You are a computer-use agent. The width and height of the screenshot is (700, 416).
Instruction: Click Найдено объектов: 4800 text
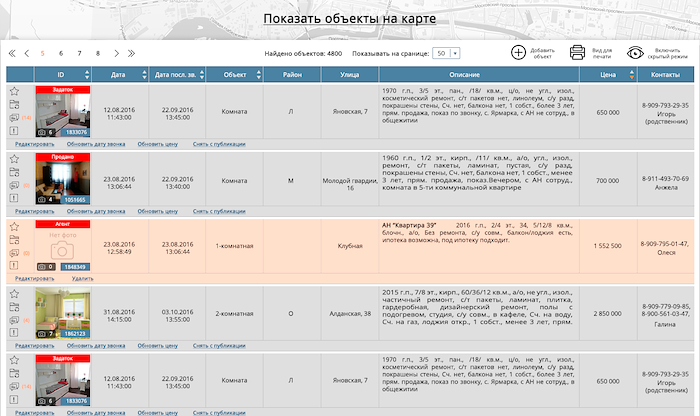click(303, 54)
